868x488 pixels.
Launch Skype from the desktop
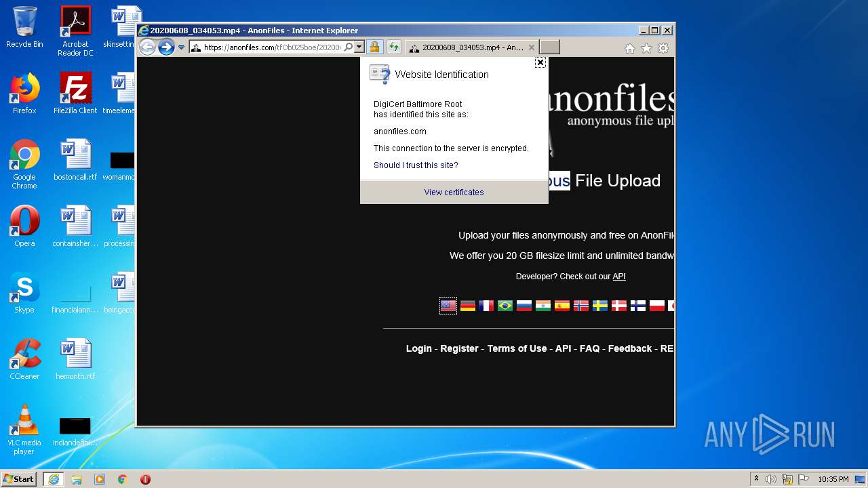tap(24, 293)
